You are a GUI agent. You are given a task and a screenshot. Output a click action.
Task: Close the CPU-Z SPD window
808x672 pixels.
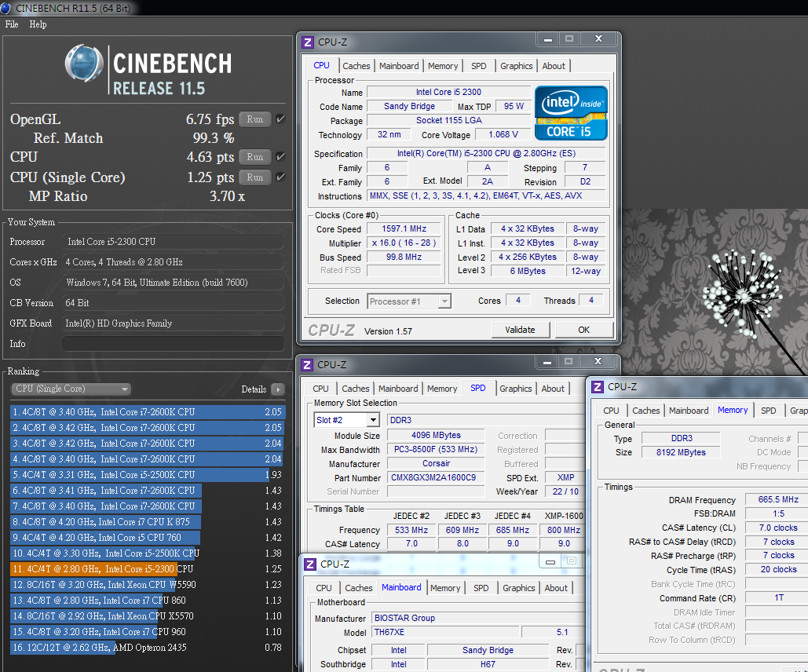pos(598,362)
